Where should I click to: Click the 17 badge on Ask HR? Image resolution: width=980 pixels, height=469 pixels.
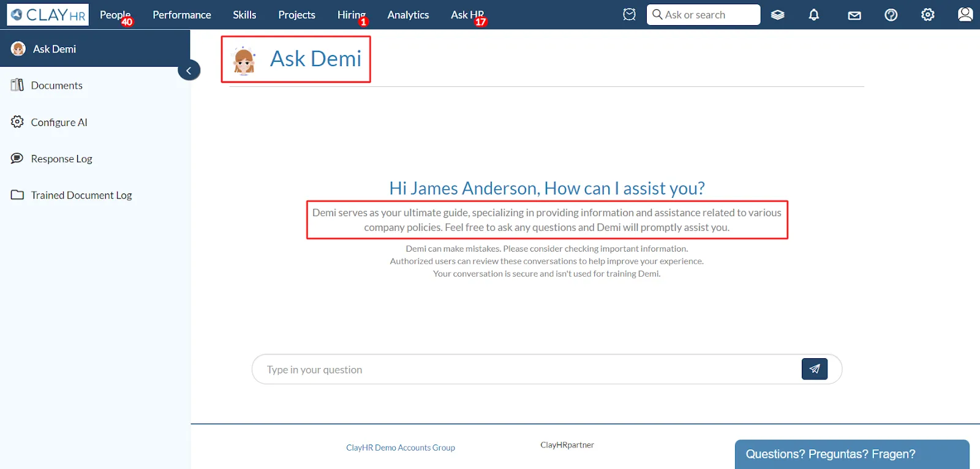[481, 22]
